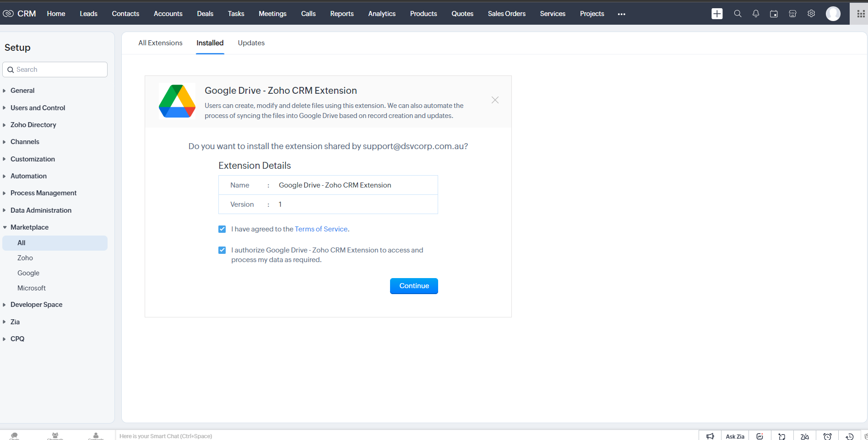Open the Analytics module
The width and height of the screenshot is (868, 440).
click(x=382, y=14)
